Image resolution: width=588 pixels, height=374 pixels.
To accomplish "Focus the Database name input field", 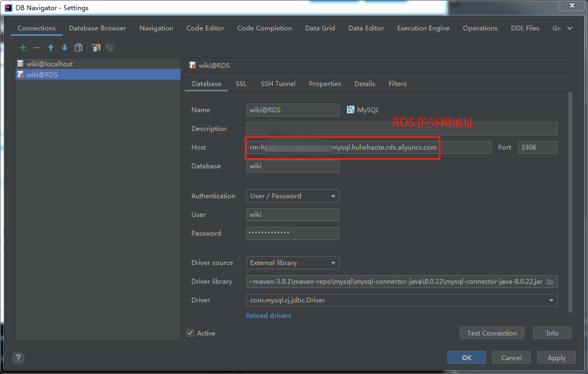I will 292,166.
